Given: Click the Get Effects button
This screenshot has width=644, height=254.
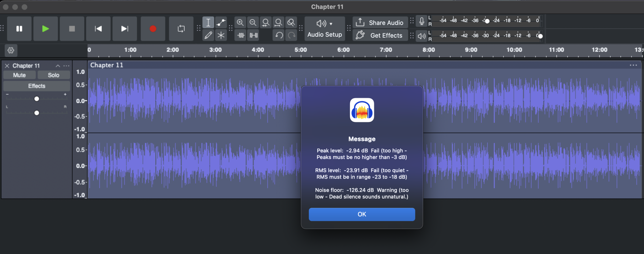Looking at the screenshot, I should tap(380, 35).
